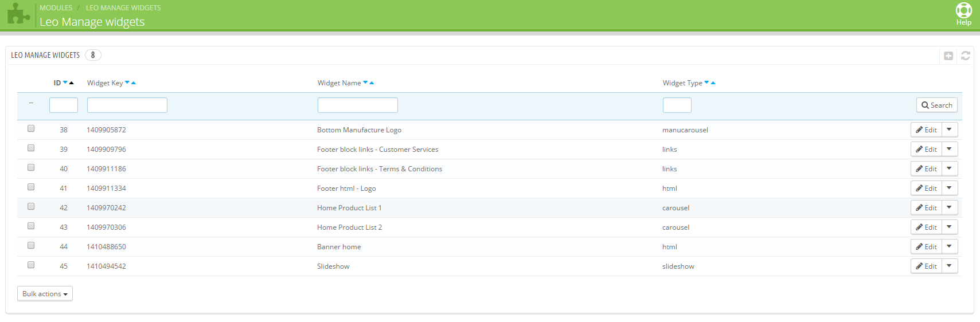Expand actions arrow for Home Product List 1
The image size is (980, 322).
[950, 207]
